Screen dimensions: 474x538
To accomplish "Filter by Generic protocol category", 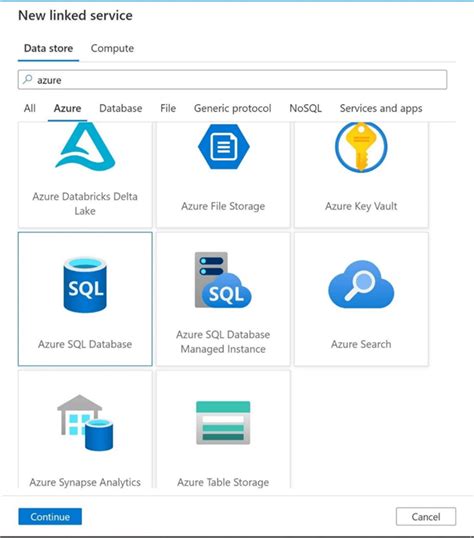I will pyautogui.click(x=232, y=108).
